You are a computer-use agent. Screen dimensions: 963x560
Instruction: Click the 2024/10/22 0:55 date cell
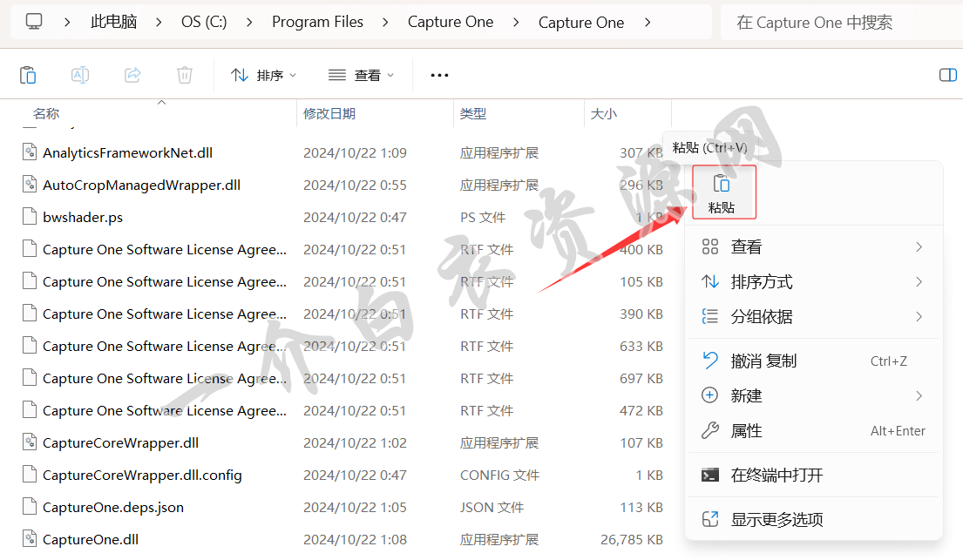[355, 185]
